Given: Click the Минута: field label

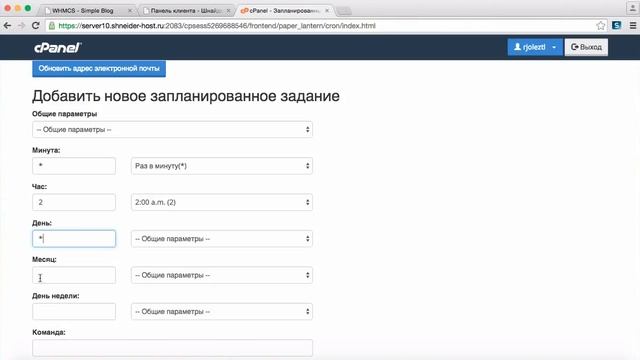Looking at the screenshot, I should click(46, 150).
